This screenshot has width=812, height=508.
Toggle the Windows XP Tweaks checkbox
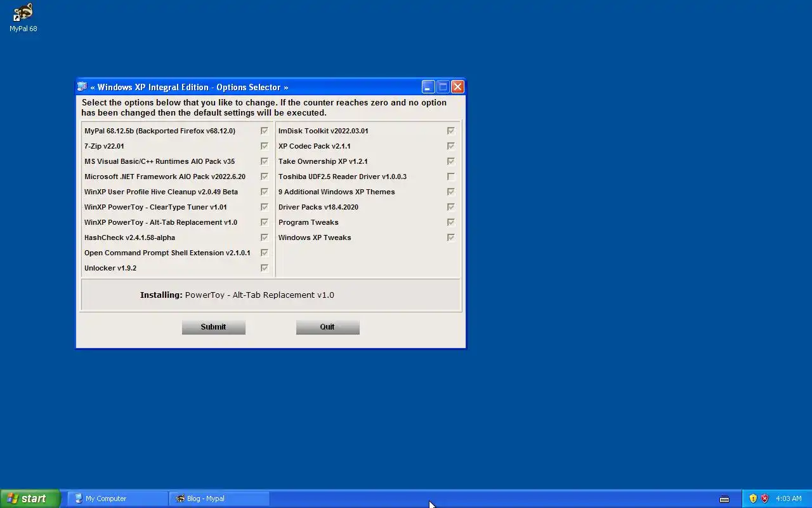451,237
